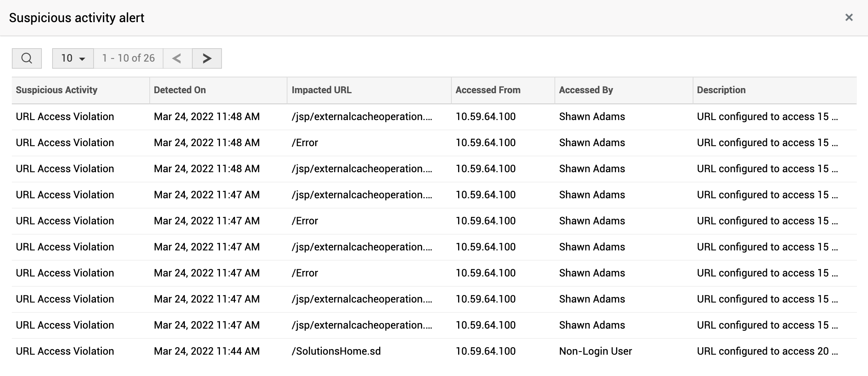
Task: Select the /SolutionsHome.sd impacted URL cell
Action: [336, 351]
